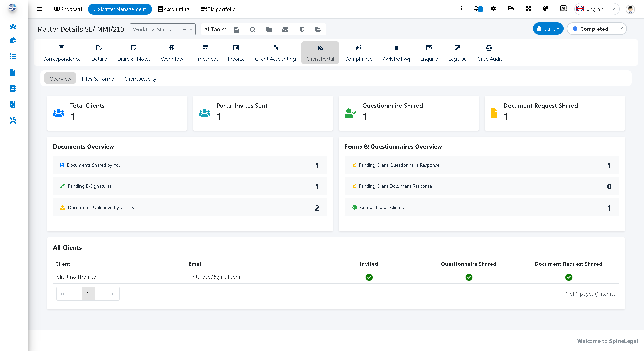644x352 pixels.
Task: Open the vertical three-dot more menu
Action: point(462,8)
